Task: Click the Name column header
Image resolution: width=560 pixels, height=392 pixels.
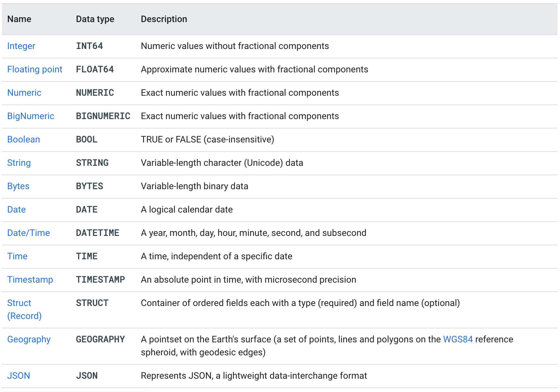Action: click(x=19, y=19)
